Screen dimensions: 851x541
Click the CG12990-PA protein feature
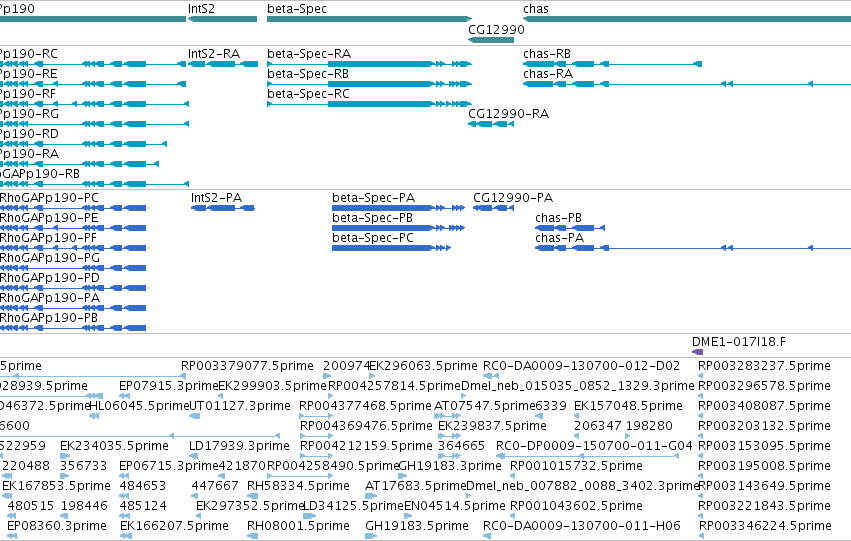[493, 208]
